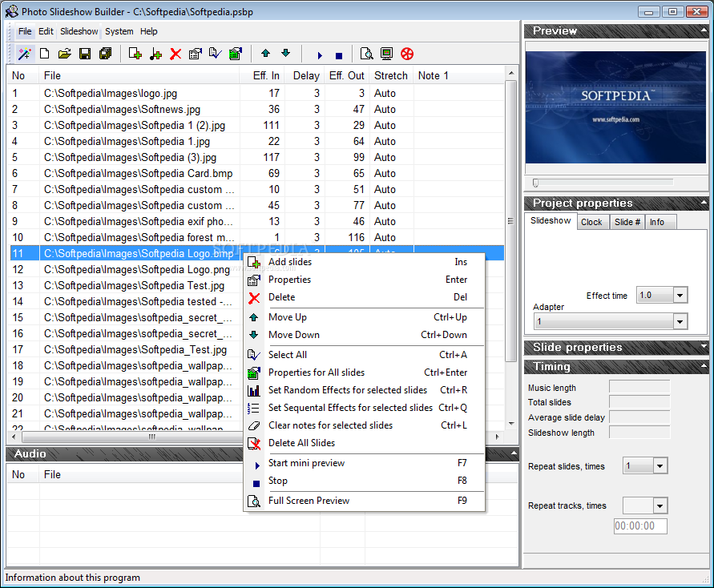Expand the Slide properties panel
The width and height of the screenshot is (714, 588).
(704, 347)
